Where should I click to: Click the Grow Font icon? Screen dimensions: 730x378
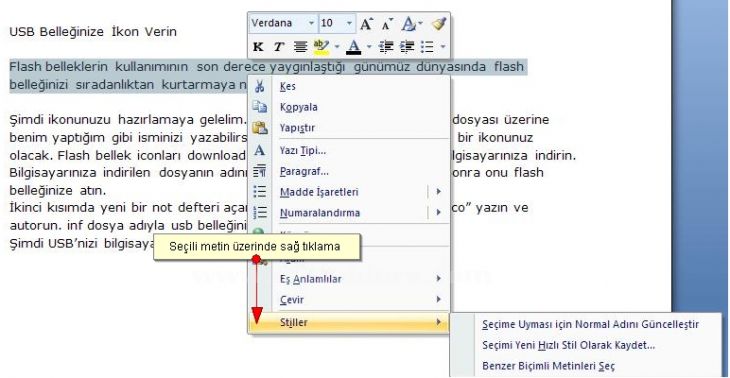(x=367, y=24)
